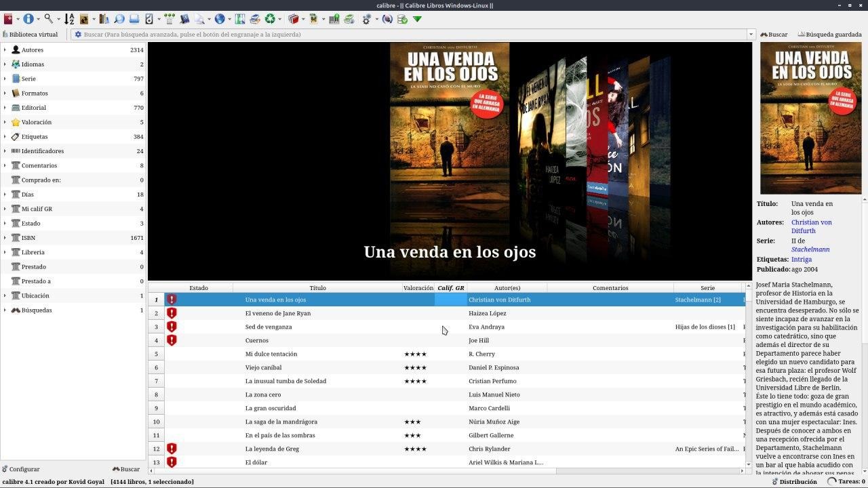Viewport: 868px width, 488px height.
Task: Expand the Autores category
Action: click(5, 50)
